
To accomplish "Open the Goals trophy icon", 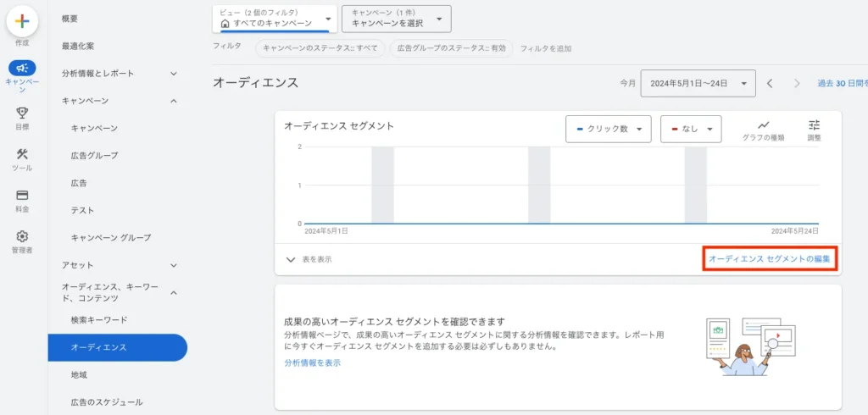I will click(22, 113).
